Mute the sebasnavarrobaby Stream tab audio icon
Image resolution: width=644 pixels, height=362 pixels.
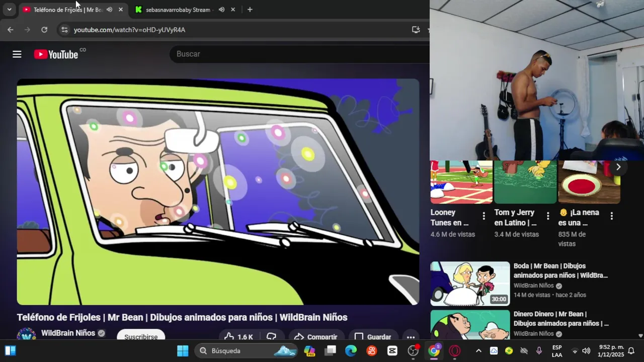click(x=221, y=10)
